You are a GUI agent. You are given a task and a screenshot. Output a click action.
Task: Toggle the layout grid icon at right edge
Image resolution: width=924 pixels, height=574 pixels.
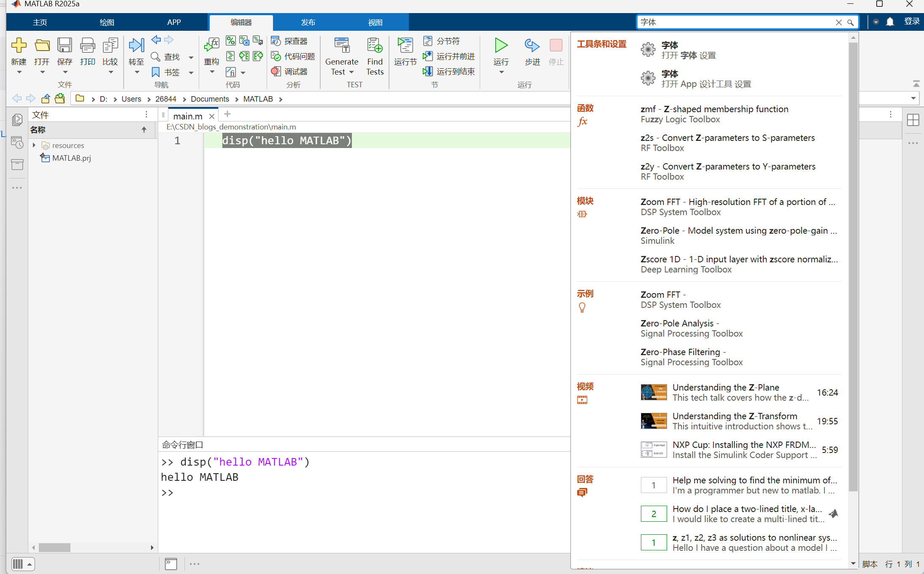point(913,120)
